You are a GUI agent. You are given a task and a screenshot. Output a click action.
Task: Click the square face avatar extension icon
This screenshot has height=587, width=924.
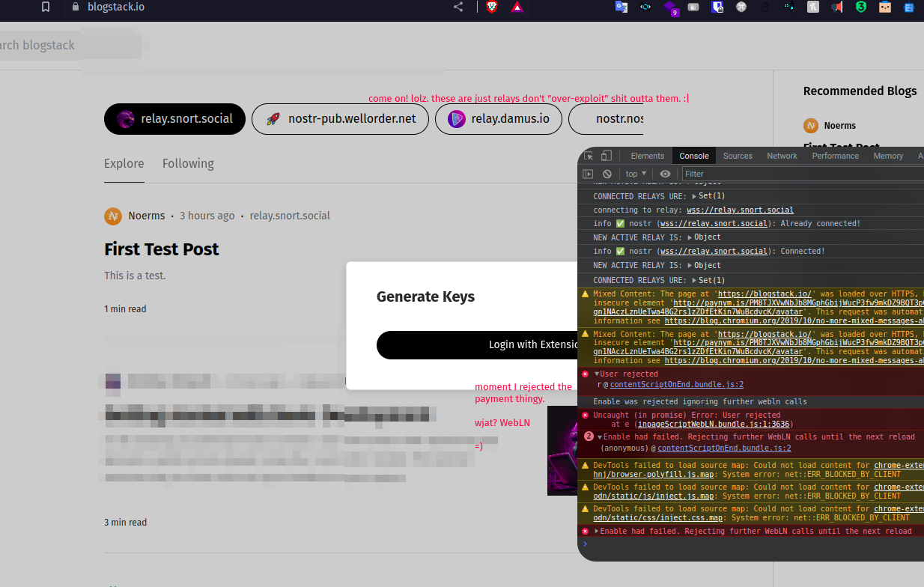[x=885, y=7]
